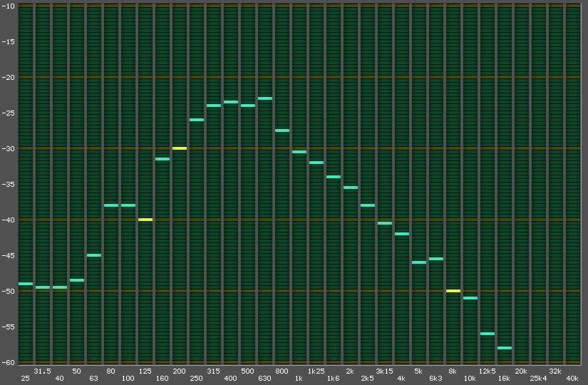Click the "125" frequency label
This screenshot has height=385, width=588.
pos(145,371)
